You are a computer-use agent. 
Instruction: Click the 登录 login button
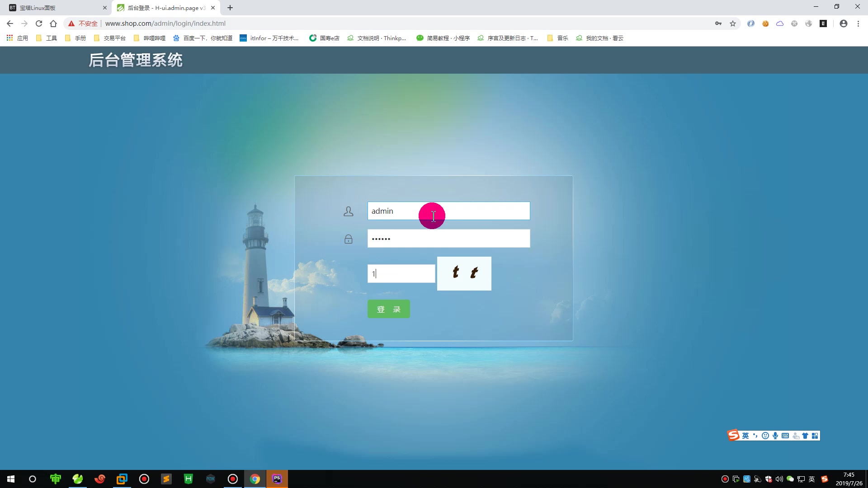click(388, 309)
